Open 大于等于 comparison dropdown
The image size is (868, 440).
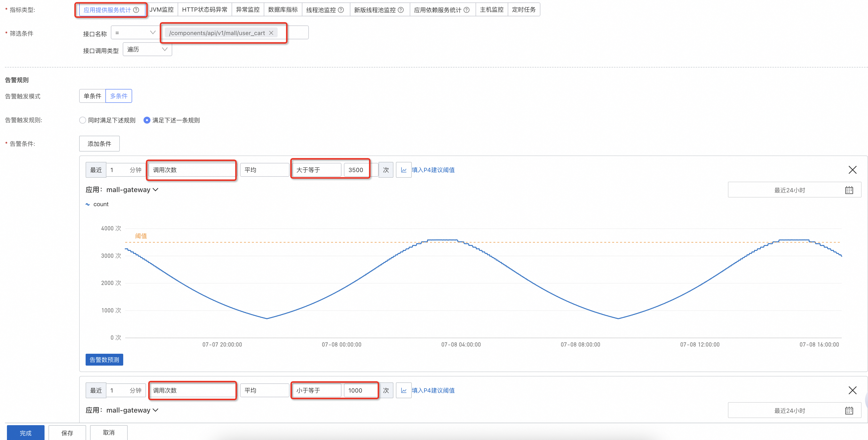316,170
